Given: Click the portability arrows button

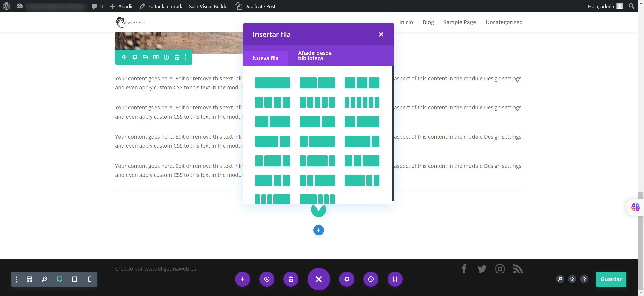Looking at the screenshot, I should [x=395, y=279].
